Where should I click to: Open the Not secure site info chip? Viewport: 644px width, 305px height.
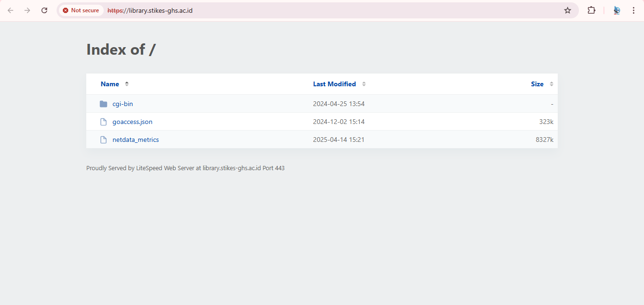[81, 10]
